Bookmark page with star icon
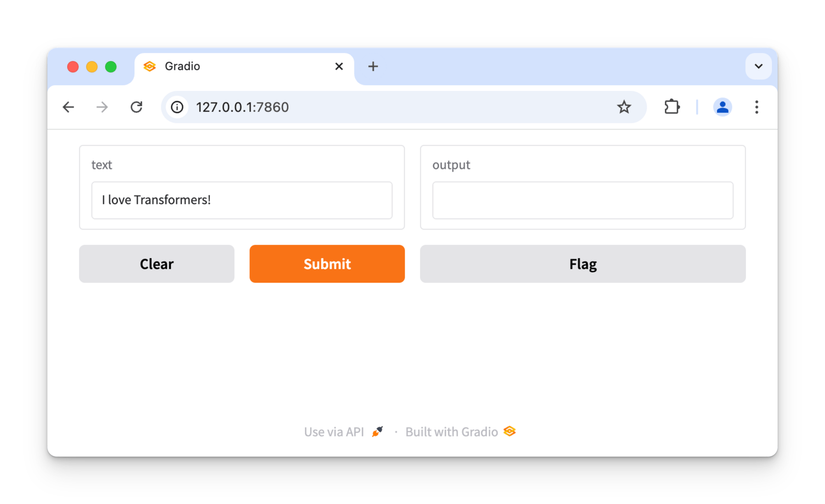The image size is (825, 504). click(624, 107)
